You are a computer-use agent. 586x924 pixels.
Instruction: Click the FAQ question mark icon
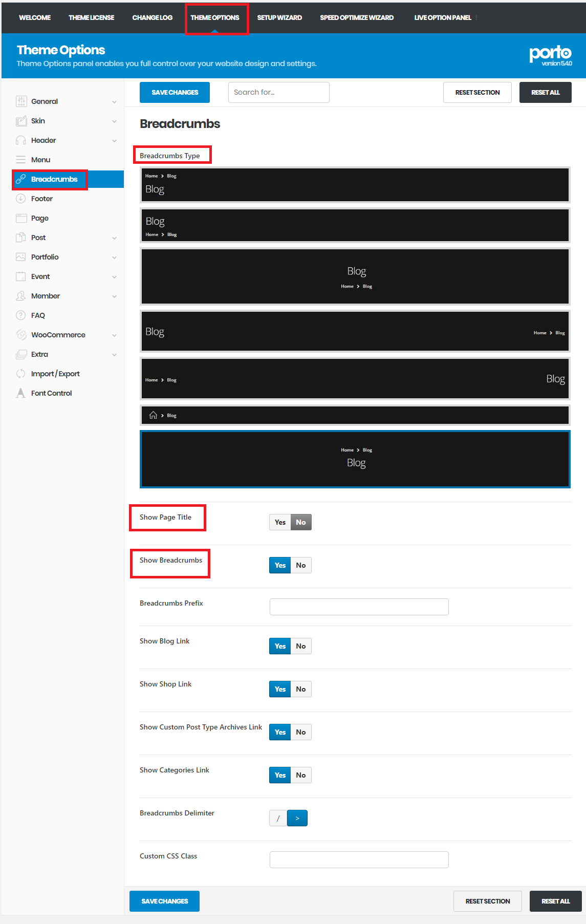coord(21,315)
